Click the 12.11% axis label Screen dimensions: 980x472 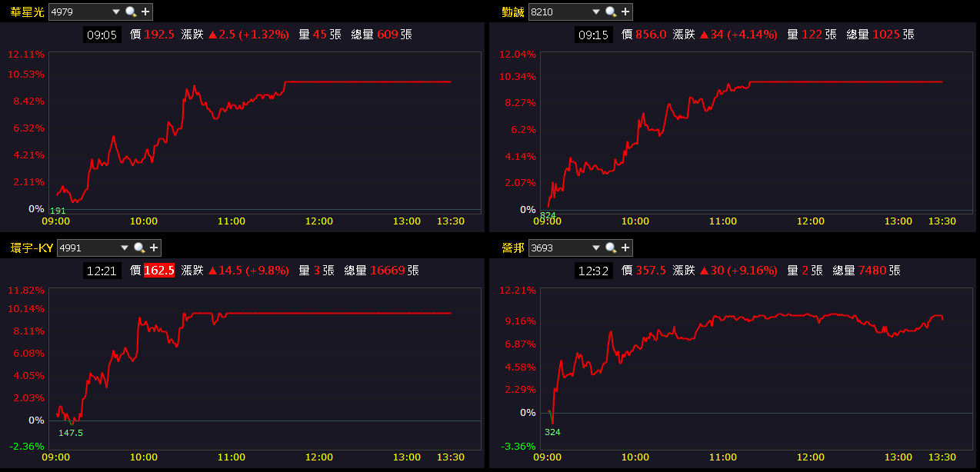(x=27, y=54)
